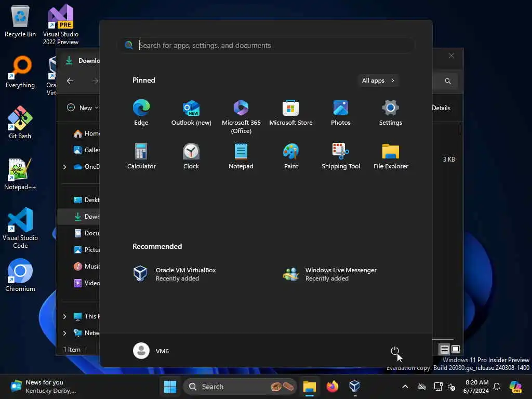Open notifications bell in taskbar
The image size is (532, 399).
point(497,387)
